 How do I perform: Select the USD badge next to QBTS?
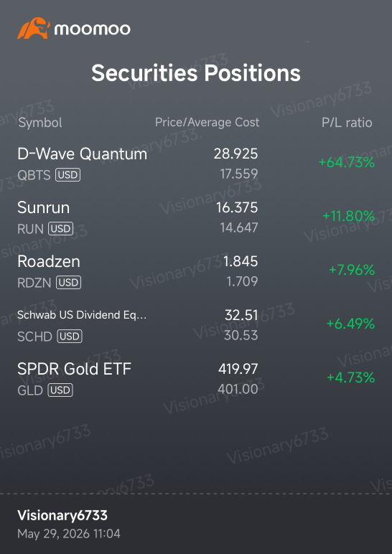point(68,175)
